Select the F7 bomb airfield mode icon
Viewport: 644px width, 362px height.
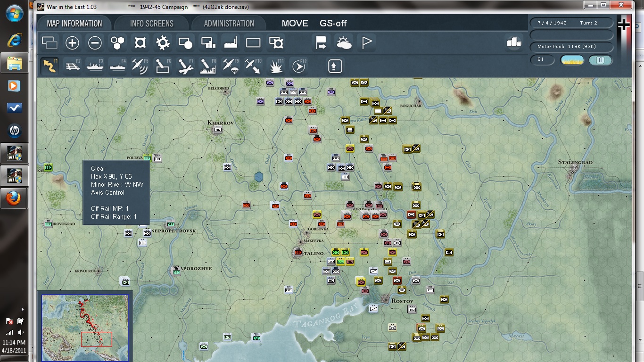point(185,66)
